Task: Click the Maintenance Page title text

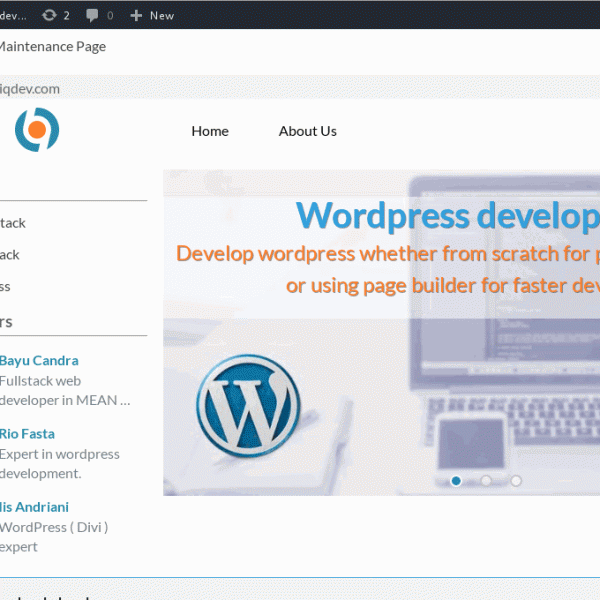Action: click(x=53, y=47)
